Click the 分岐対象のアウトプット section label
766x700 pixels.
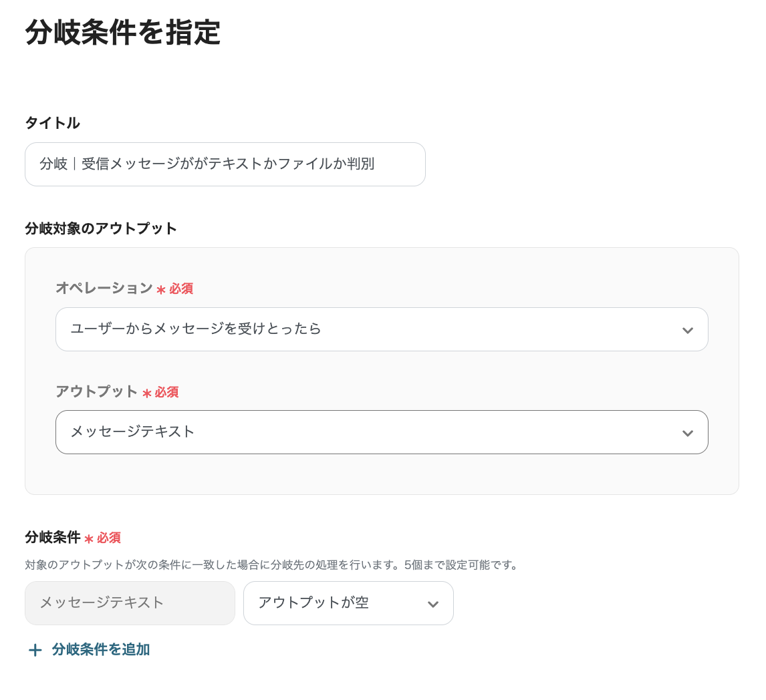(x=101, y=228)
